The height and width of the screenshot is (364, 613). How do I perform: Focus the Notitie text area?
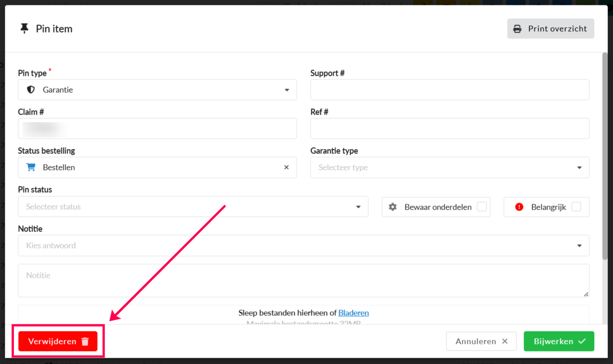point(303,281)
